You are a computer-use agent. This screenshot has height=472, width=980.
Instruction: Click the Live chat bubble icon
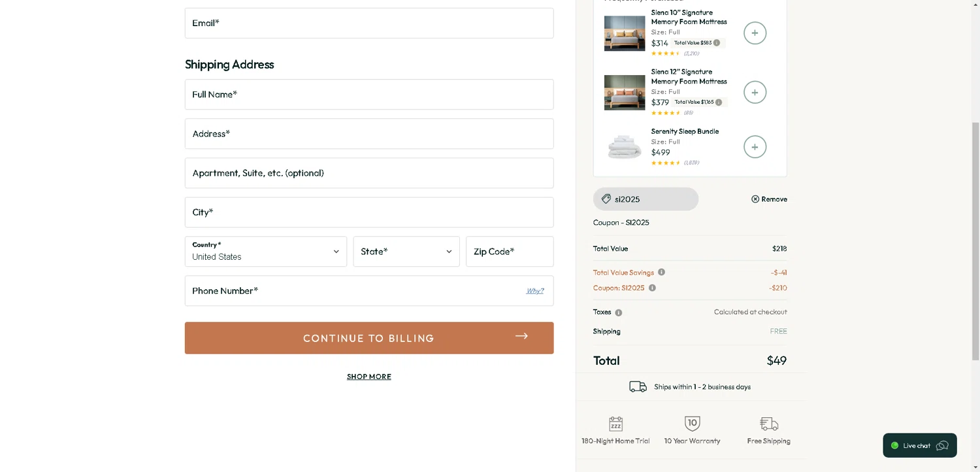click(x=942, y=446)
